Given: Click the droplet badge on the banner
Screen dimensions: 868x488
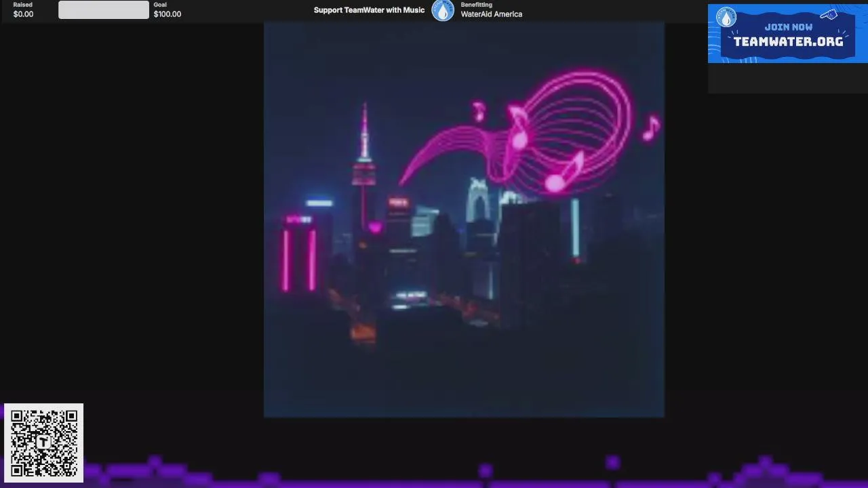Looking at the screenshot, I should point(726,18).
